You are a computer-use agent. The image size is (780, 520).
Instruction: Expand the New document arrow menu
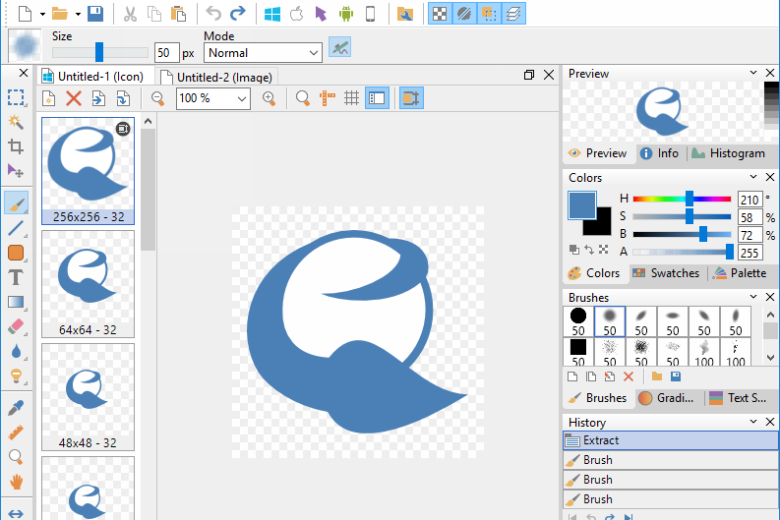point(42,14)
